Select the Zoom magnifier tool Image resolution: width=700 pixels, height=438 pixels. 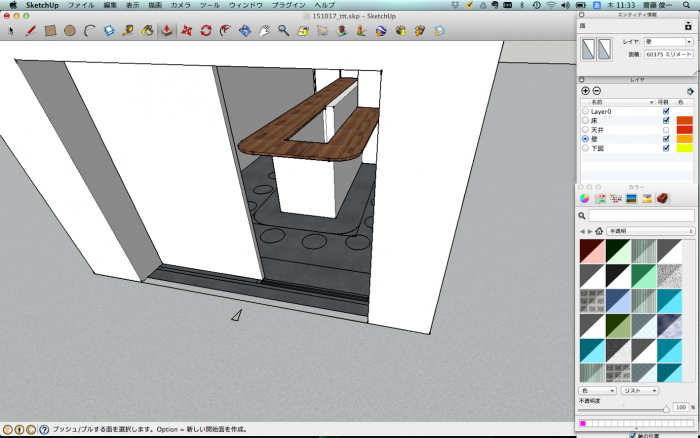(x=284, y=30)
